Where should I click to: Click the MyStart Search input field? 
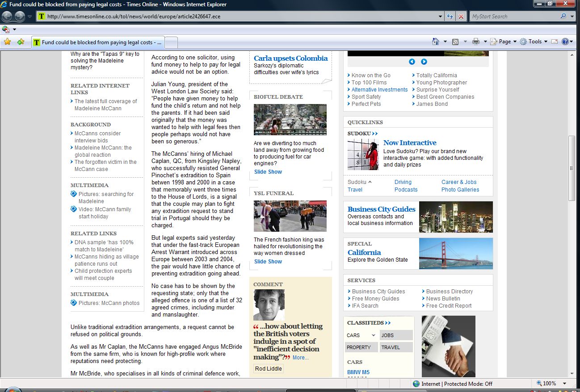(514, 17)
